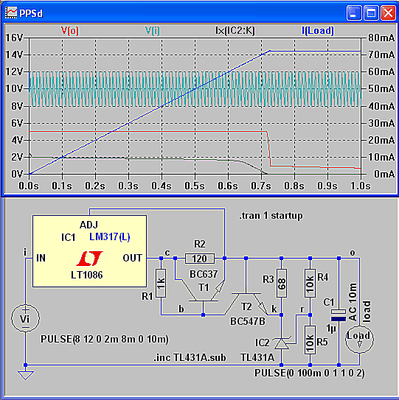Click the LT logo on IC1
The image size is (399, 400).
click(89, 259)
